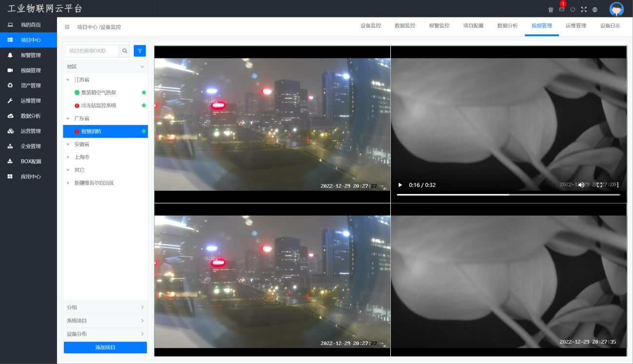This screenshot has height=364, width=633.
Task: Open 资产管理 in sidebar
Action: click(x=28, y=85)
